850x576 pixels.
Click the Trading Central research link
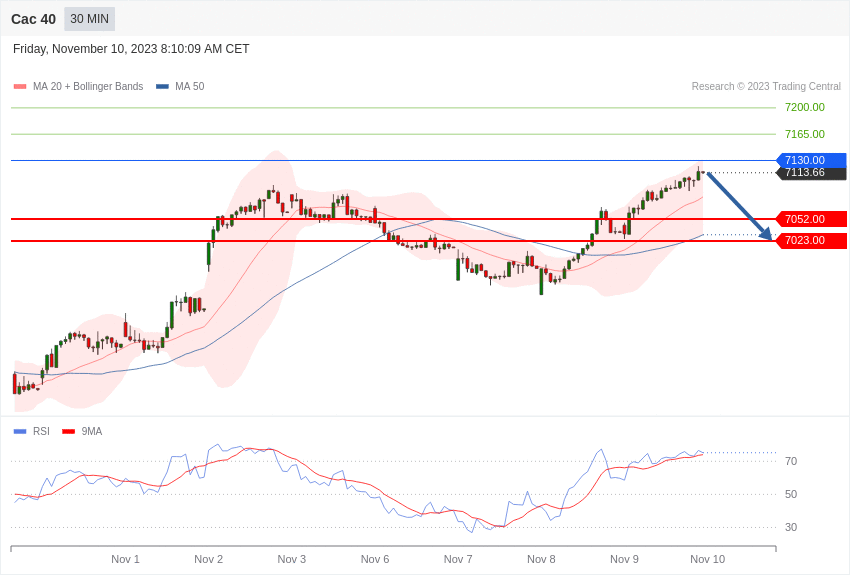click(x=766, y=86)
